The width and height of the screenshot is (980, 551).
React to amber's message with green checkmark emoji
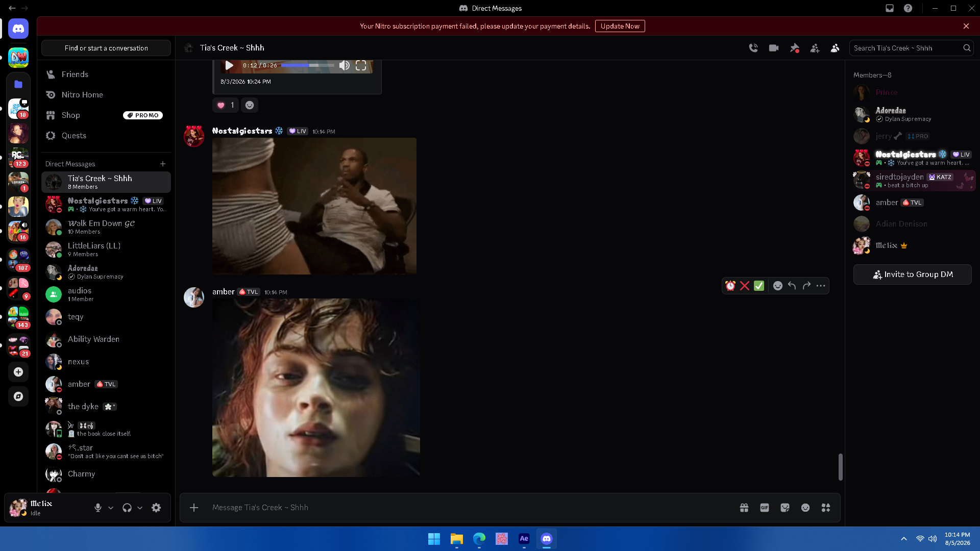point(759,286)
